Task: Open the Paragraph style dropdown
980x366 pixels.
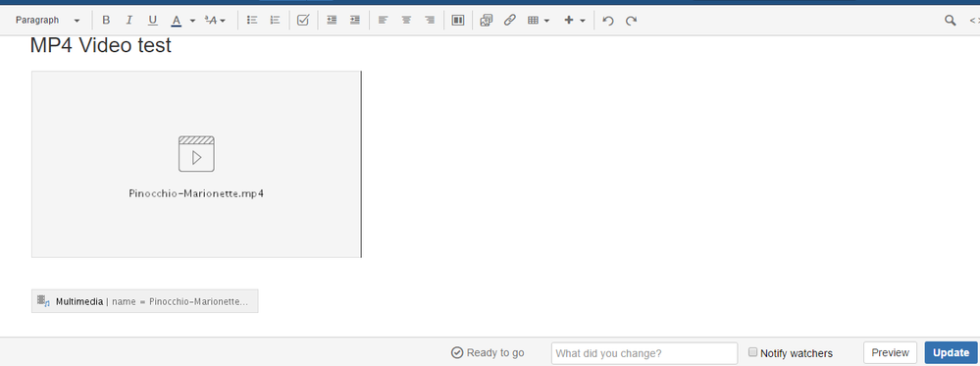Action: click(x=47, y=20)
